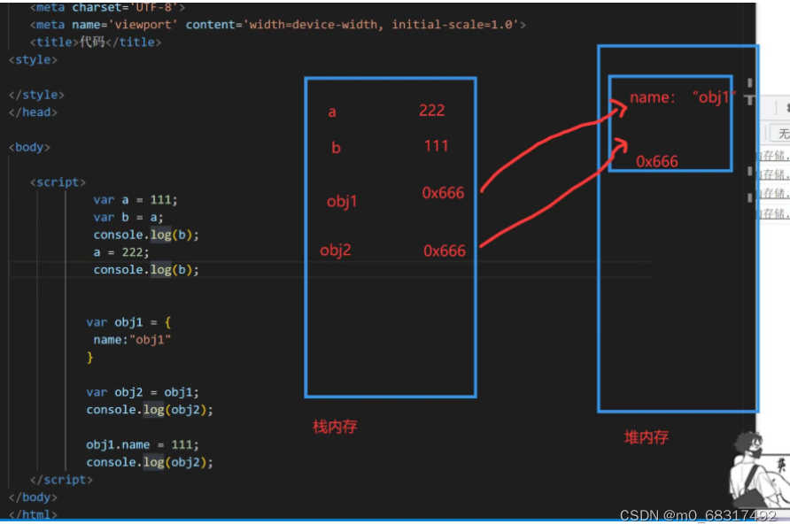Click the variable a row in the stack diagram
The width and height of the screenshot is (790, 532).
pos(332,111)
